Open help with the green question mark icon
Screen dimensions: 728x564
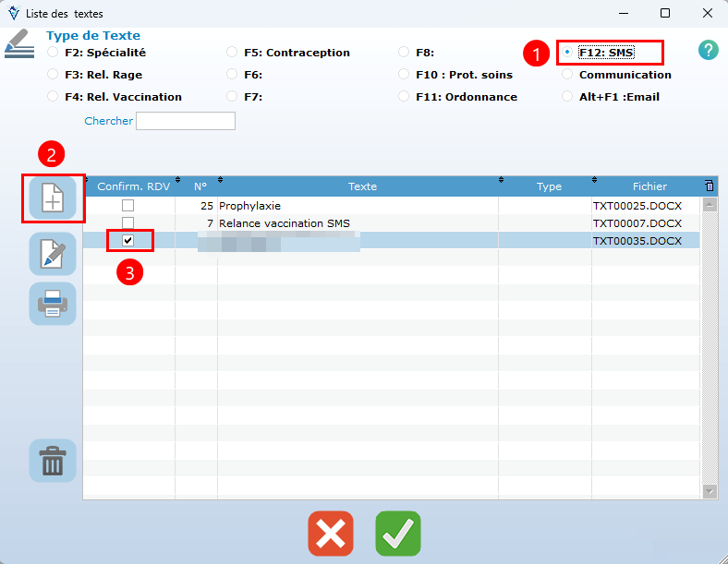coord(708,50)
